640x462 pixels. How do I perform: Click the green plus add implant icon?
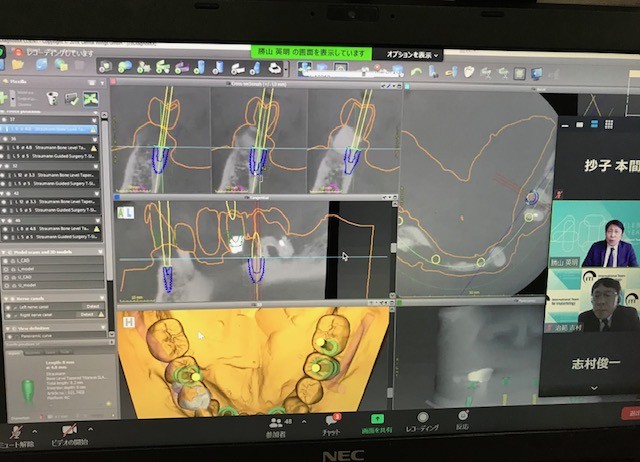pyautogui.click(x=3, y=98)
